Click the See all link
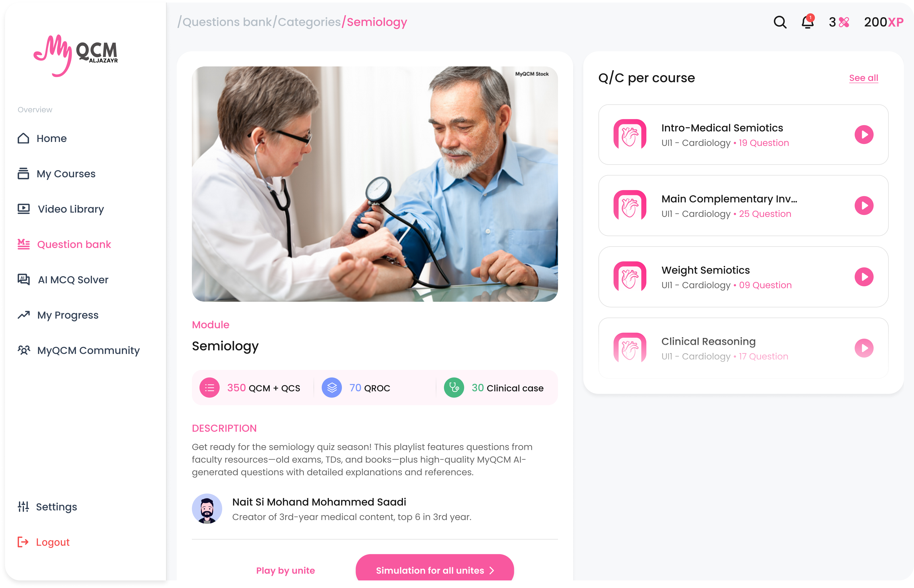The width and height of the screenshot is (914, 588). tap(863, 78)
